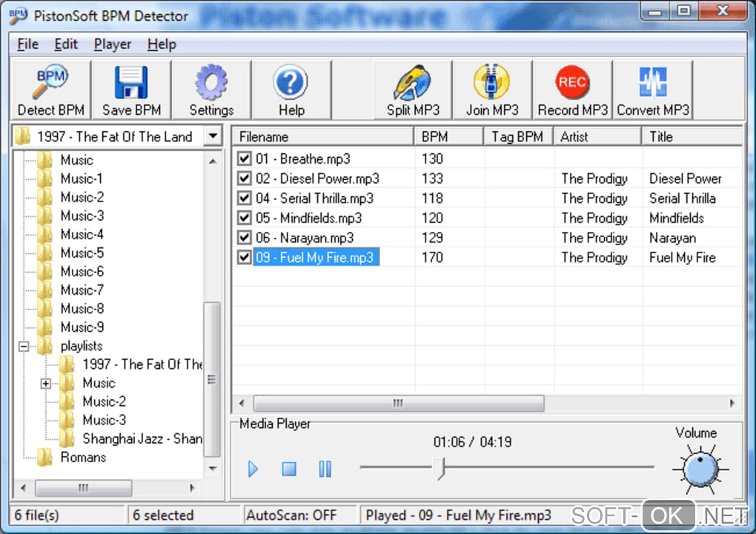Image resolution: width=756 pixels, height=534 pixels.
Task: Uncheck 04 - Serial Thrilla.mp3 checkbox
Action: [x=245, y=198]
